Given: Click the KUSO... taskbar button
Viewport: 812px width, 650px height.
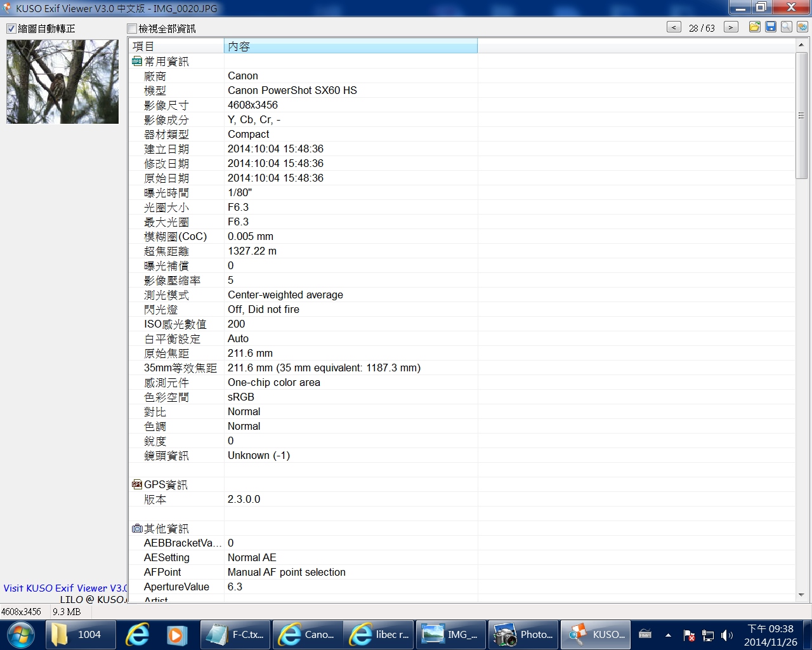Looking at the screenshot, I should click(x=595, y=635).
